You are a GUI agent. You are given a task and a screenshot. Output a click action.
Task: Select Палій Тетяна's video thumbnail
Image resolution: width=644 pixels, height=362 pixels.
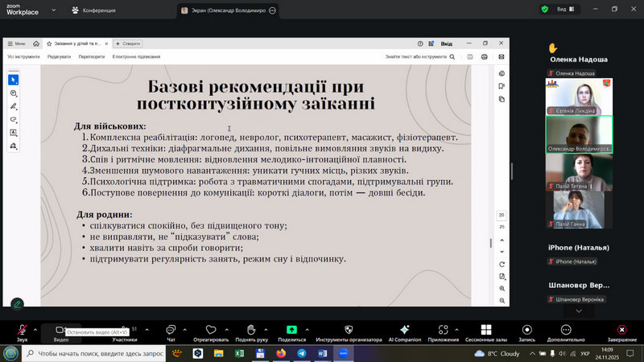coord(579,171)
